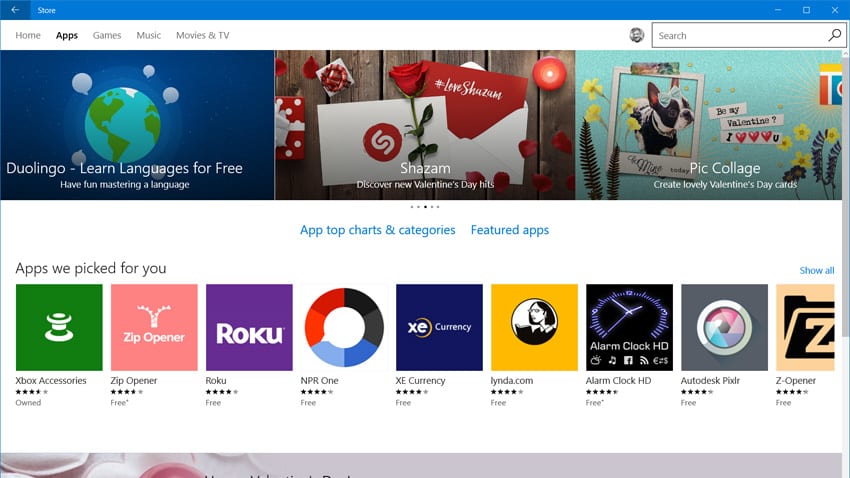This screenshot has height=478, width=850.
Task: Select the first carousel page dot
Action: tap(412, 206)
